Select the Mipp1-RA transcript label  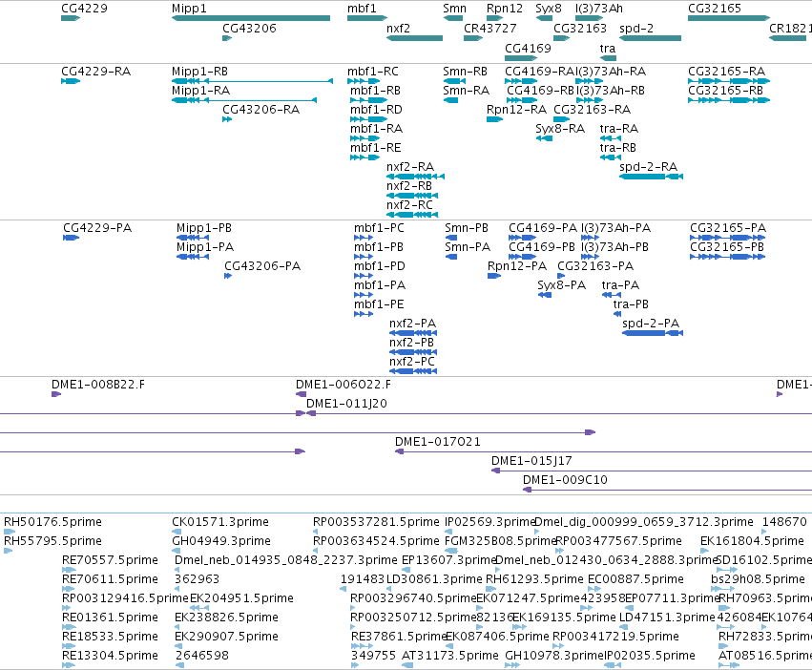(x=201, y=90)
